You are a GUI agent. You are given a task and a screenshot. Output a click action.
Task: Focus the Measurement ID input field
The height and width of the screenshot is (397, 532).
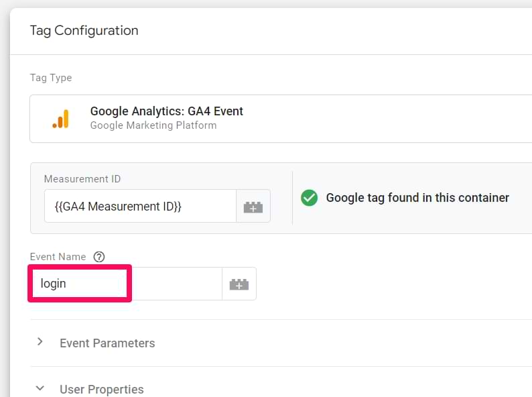click(x=140, y=206)
